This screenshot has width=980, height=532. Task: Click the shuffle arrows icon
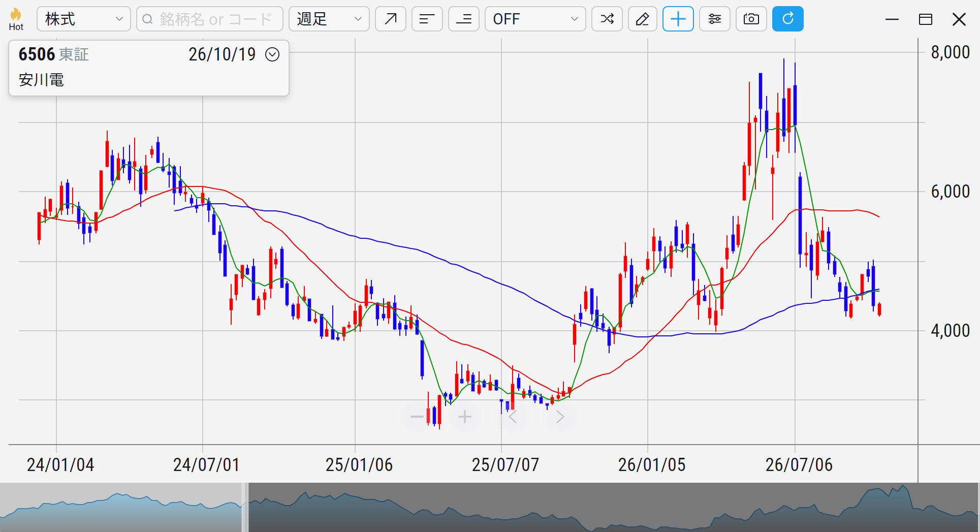click(x=607, y=19)
